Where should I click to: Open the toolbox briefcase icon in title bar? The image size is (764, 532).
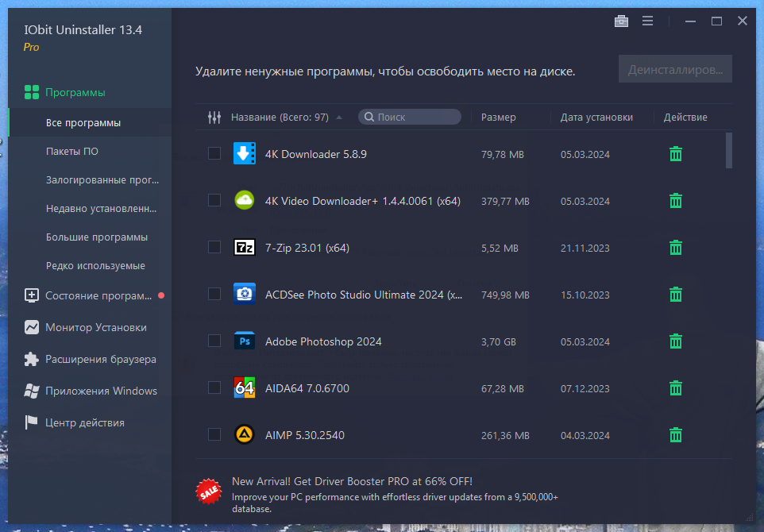[x=621, y=21]
